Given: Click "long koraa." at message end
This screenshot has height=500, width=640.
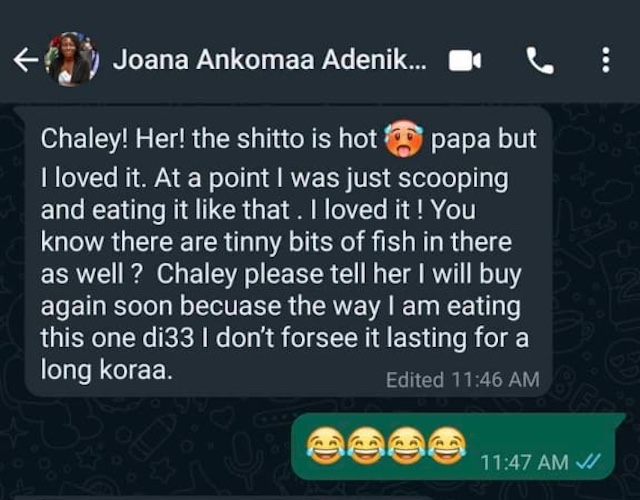Looking at the screenshot, I should click(x=107, y=371).
